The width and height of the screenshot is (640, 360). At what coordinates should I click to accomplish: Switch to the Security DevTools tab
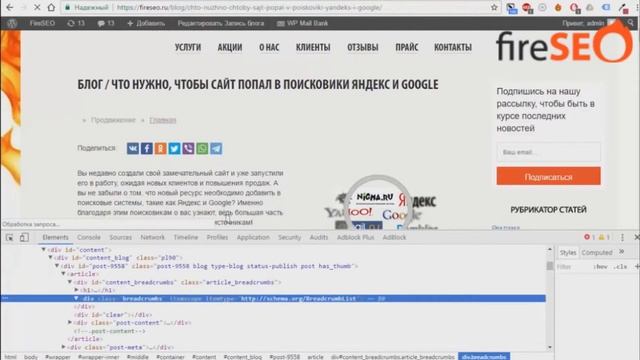click(289, 237)
